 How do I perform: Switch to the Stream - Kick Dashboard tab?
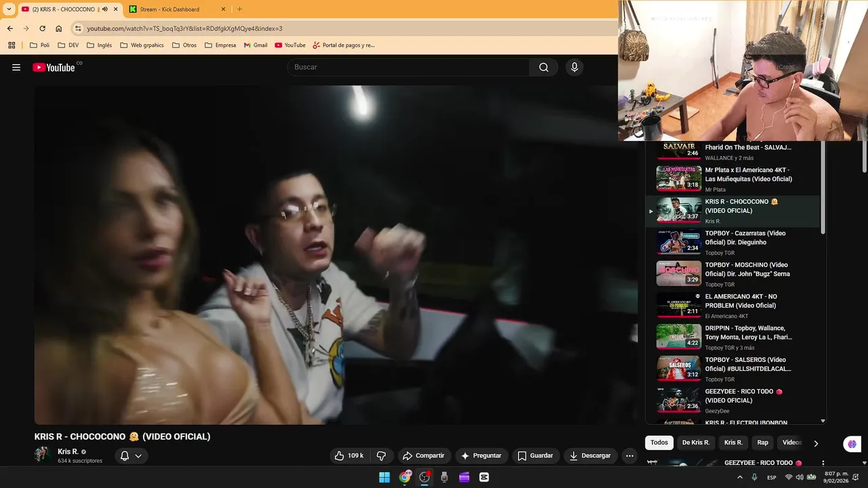(x=178, y=9)
